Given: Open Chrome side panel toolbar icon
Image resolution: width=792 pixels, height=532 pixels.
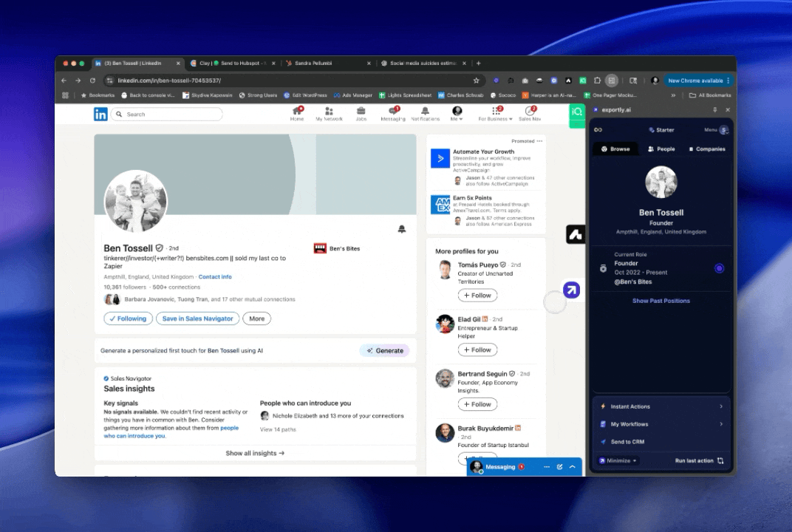Looking at the screenshot, I should point(612,81).
